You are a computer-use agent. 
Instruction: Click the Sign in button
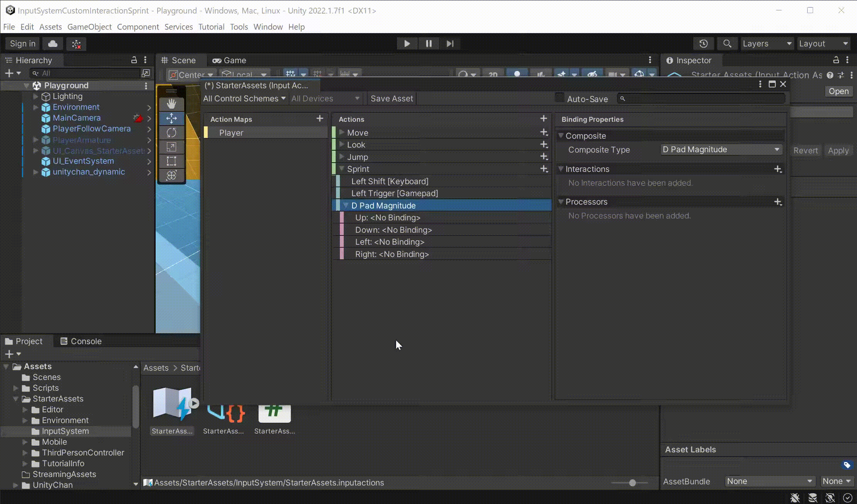(x=22, y=44)
